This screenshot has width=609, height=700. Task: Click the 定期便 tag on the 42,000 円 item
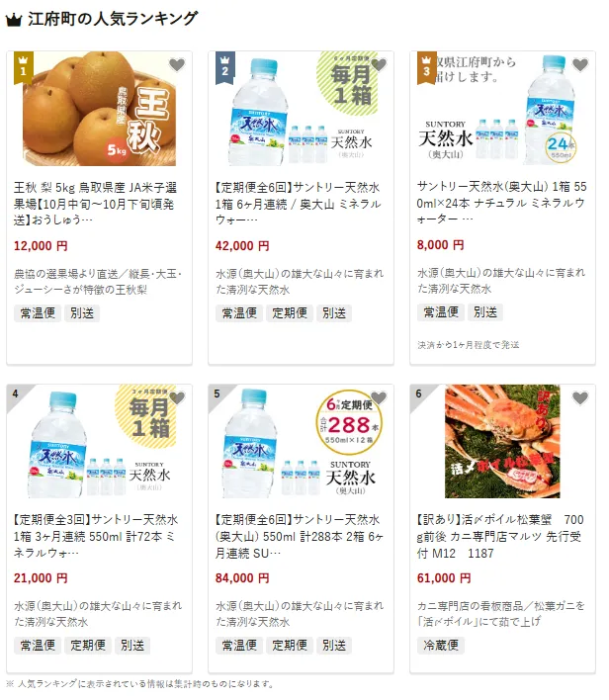290,313
